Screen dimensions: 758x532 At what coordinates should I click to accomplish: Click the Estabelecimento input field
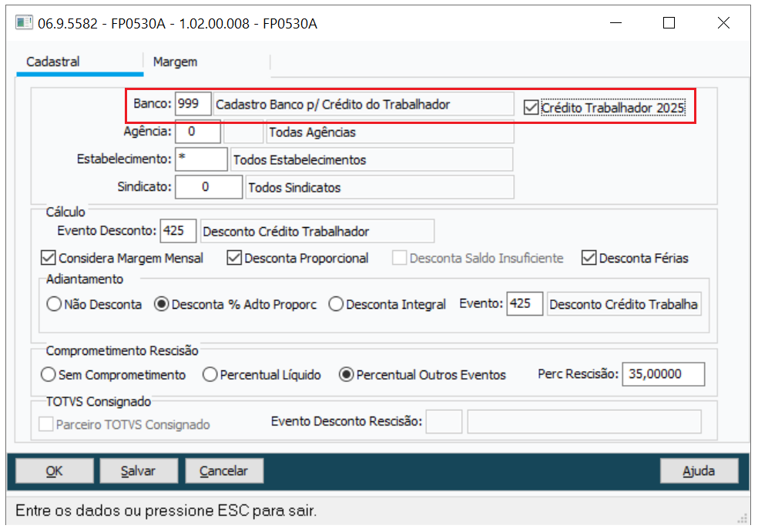click(201, 159)
